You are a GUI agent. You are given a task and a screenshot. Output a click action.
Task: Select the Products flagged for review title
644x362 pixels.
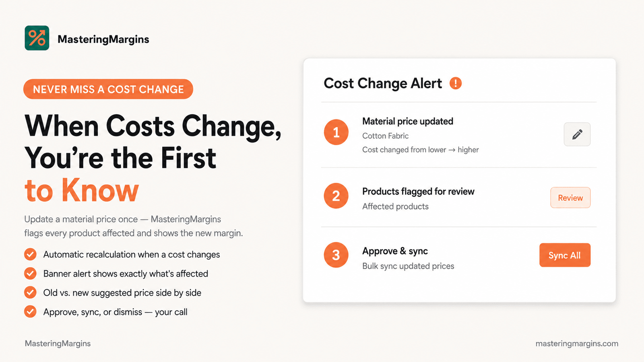[x=418, y=191]
